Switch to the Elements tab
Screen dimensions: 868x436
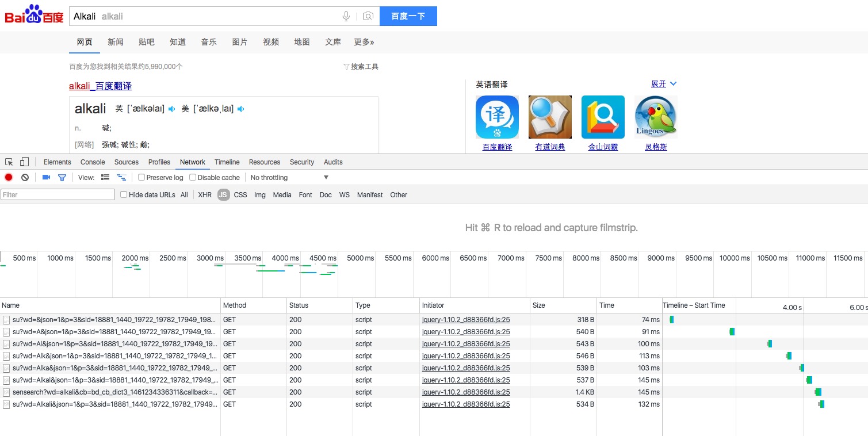58,162
